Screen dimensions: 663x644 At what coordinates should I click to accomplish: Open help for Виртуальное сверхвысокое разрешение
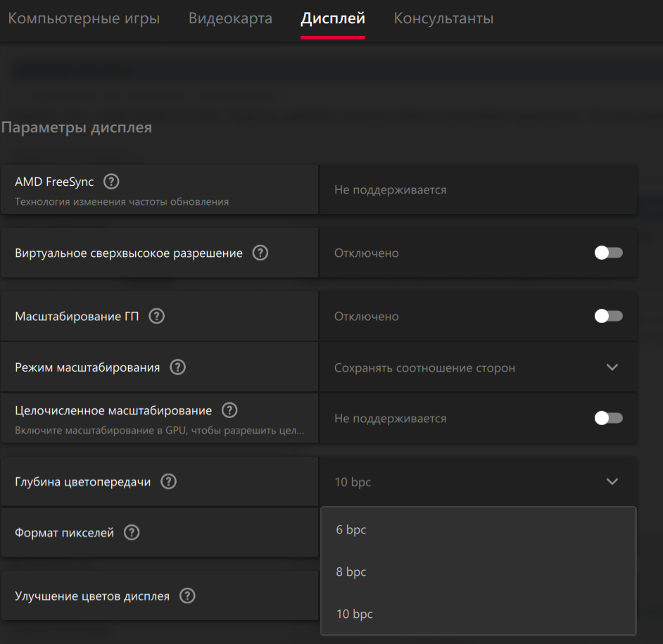click(x=260, y=253)
